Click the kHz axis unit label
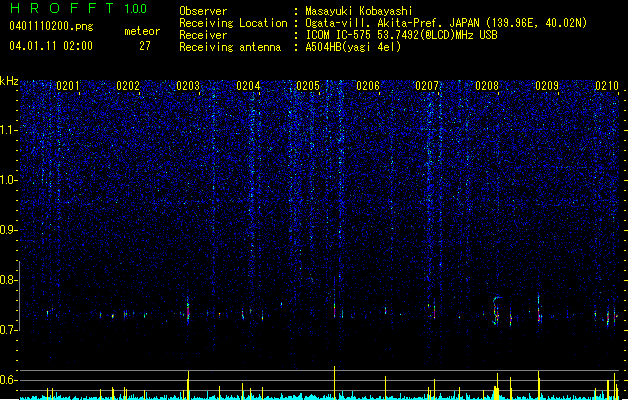The height and width of the screenshot is (400, 629). tap(9, 81)
